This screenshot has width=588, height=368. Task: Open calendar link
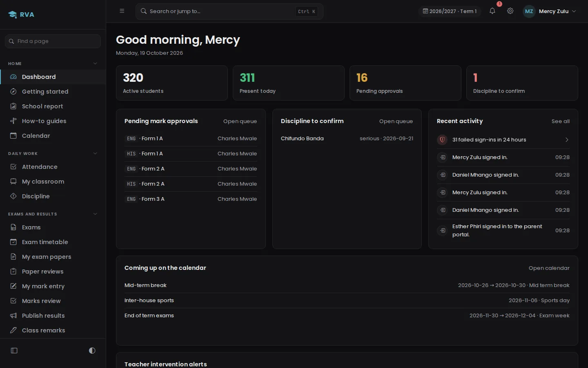(x=549, y=268)
